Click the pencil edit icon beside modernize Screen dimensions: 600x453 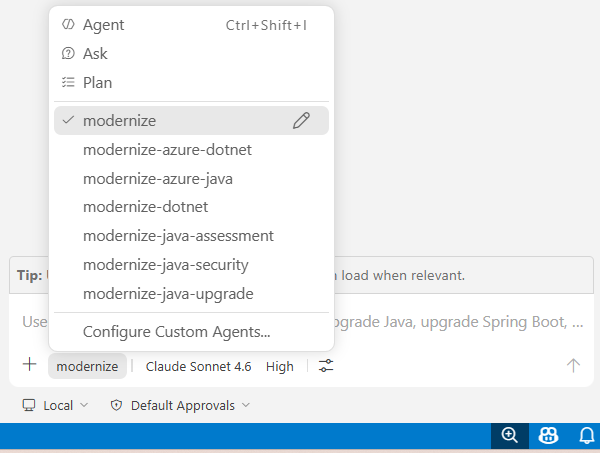[x=301, y=121]
